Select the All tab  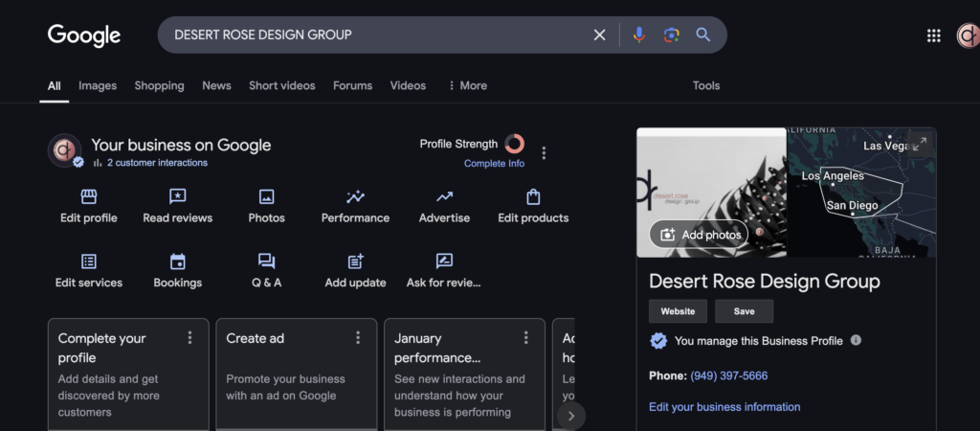[55, 85]
